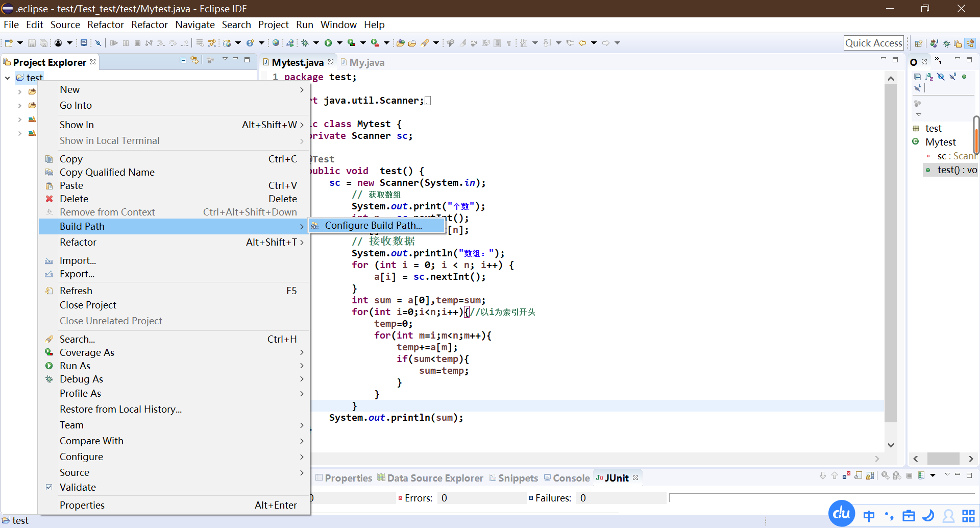
Task: Click the Open Perspective toolbar icon
Action: [918, 43]
